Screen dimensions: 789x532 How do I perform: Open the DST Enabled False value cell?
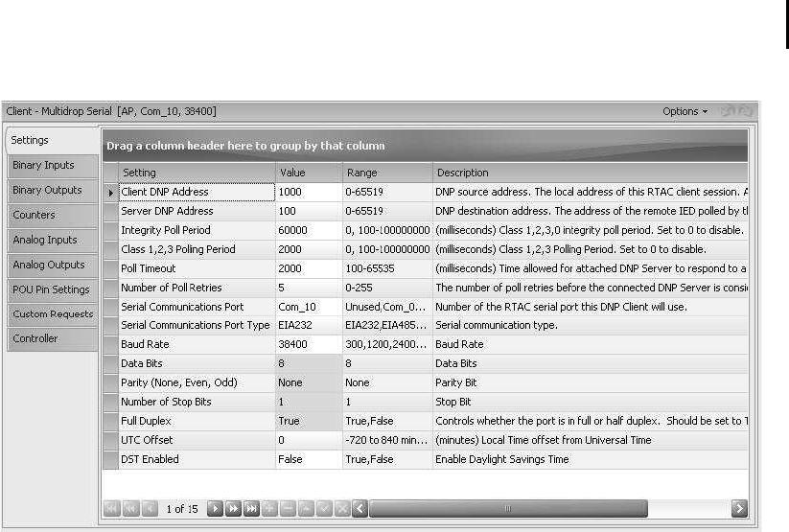coord(309,459)
